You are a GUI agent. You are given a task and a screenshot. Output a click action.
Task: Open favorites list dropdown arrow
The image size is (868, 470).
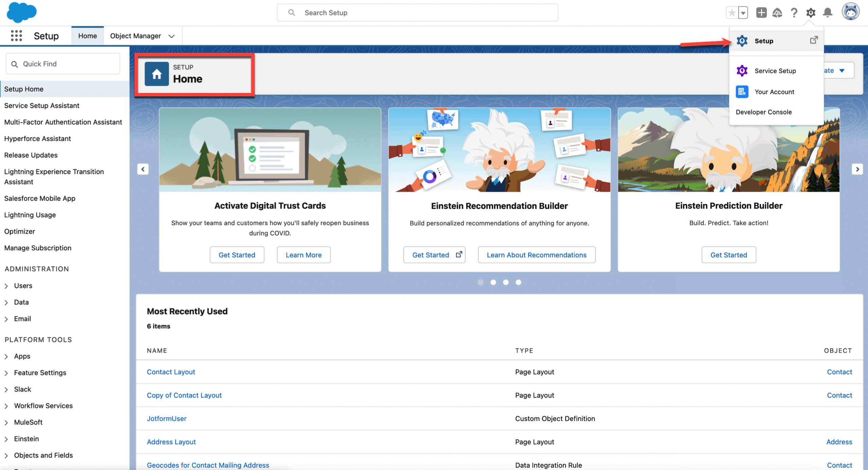(743, 13)
